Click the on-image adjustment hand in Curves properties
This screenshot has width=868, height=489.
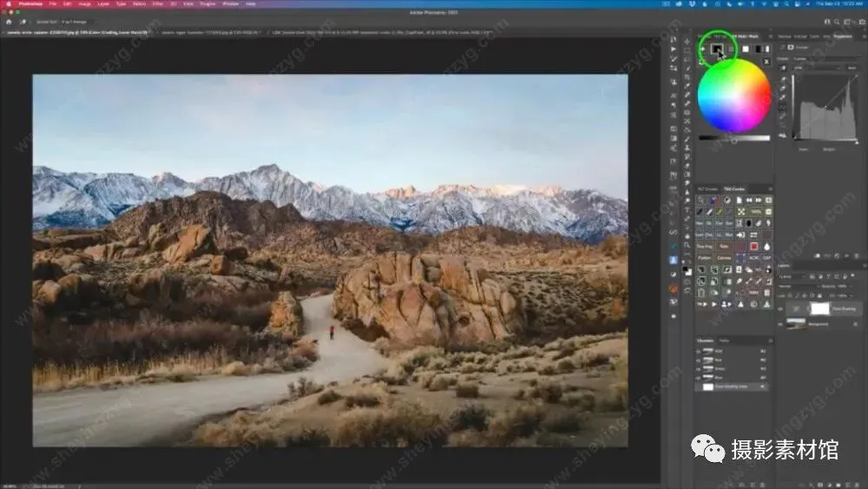click(783, 68)
